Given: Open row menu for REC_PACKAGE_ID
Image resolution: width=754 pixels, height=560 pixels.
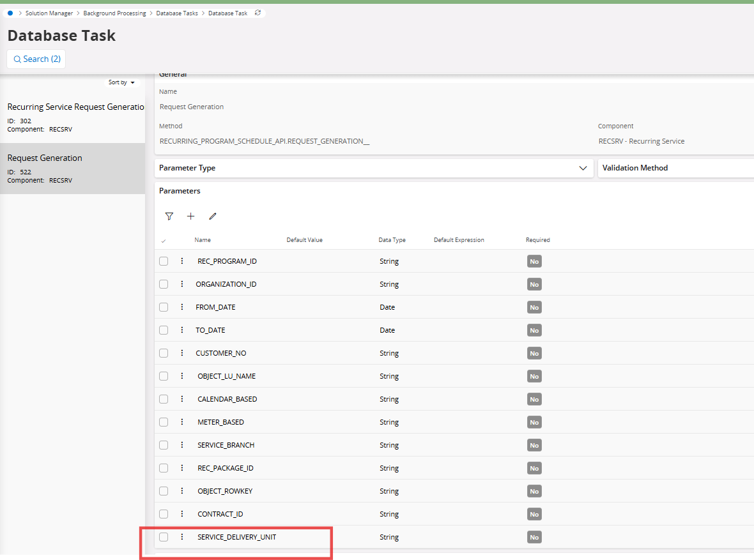Looking at the screenshot, I should click(181, 467).
